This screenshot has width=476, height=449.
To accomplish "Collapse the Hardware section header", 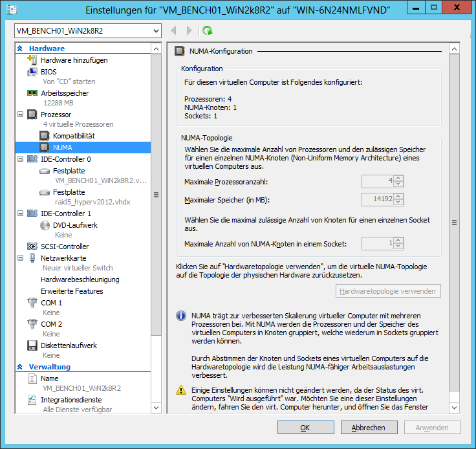I will 20,49.
